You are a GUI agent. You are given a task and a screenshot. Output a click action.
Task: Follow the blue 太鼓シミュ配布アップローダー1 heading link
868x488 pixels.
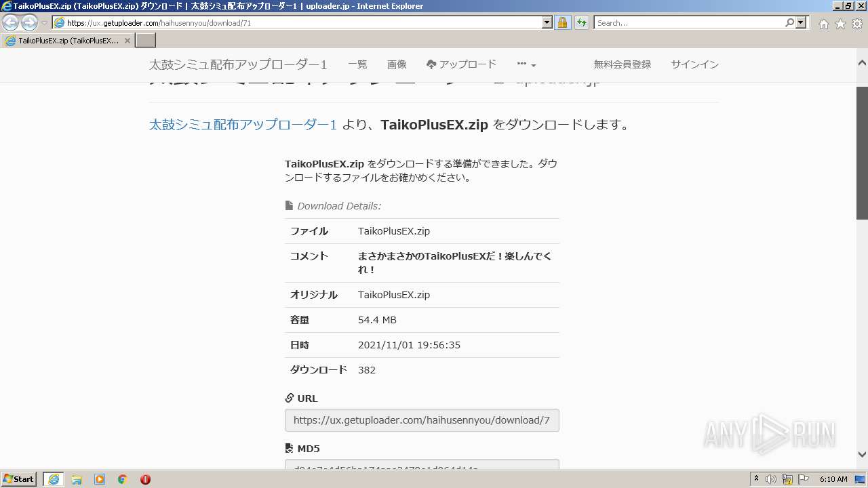243,125
